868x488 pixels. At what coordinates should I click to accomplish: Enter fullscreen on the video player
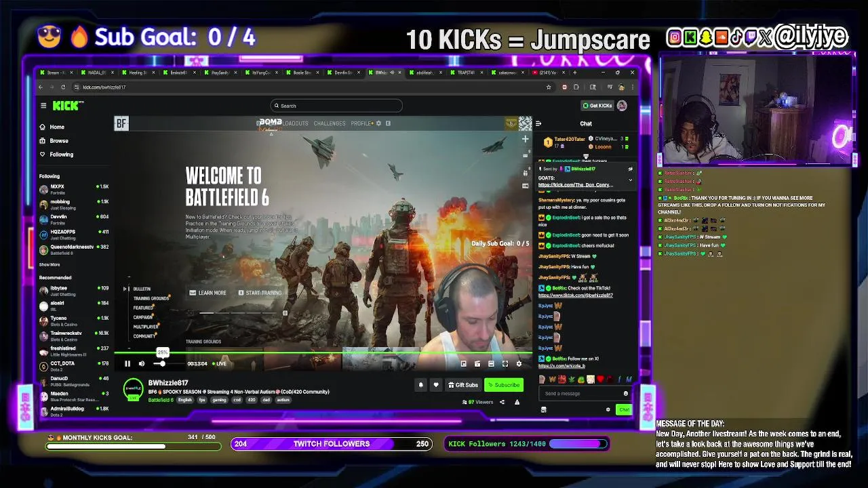click(505, 364)
